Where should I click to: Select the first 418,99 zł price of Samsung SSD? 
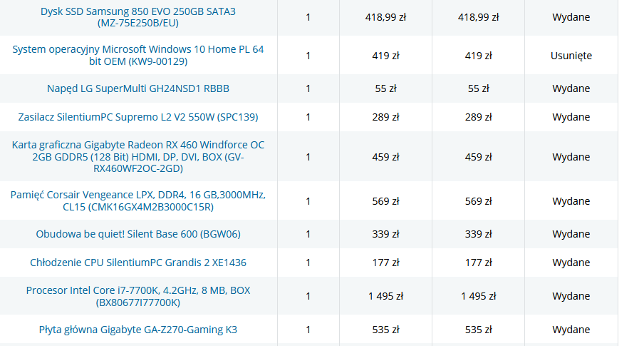point(385,17)
